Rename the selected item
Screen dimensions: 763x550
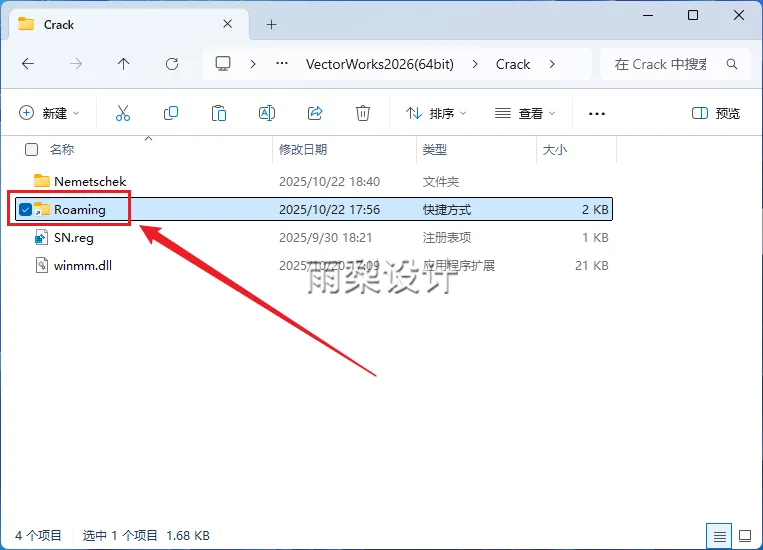click(x=267, y=113)
